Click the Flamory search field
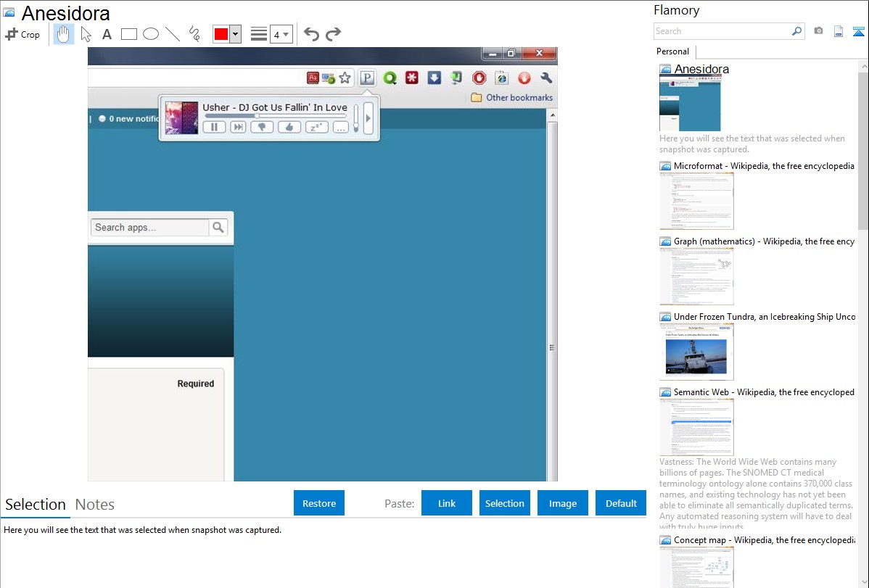Viewport: 869px width, 588px height. 722,31
